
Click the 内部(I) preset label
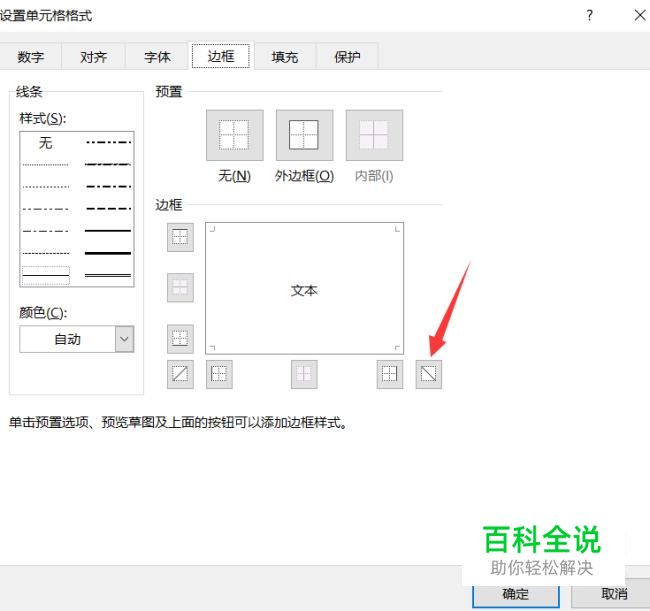coord(374,176)
